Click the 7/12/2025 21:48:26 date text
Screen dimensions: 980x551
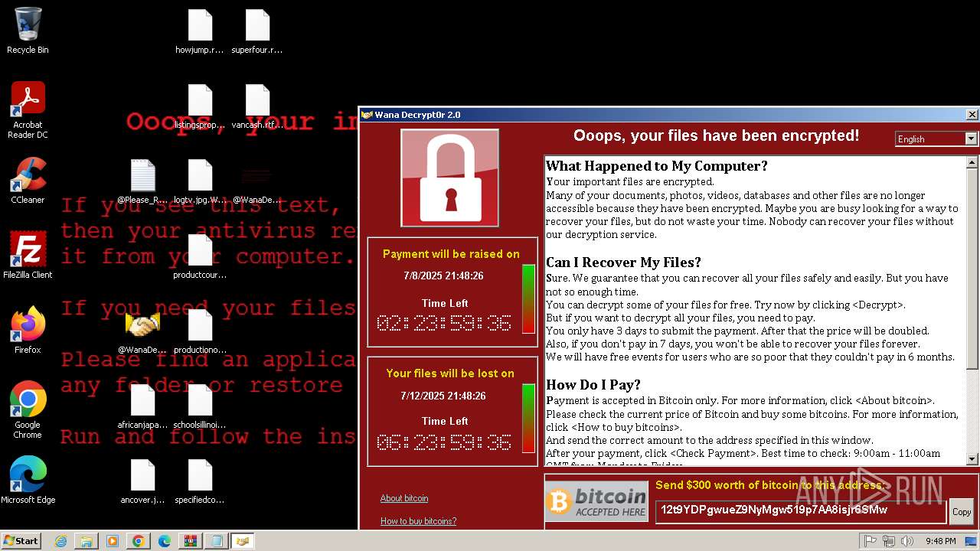pos(443,396)
